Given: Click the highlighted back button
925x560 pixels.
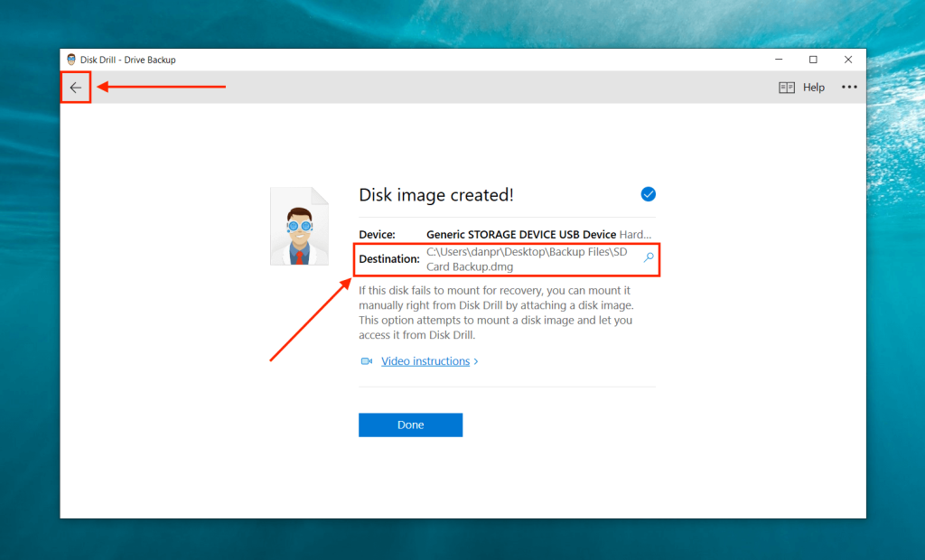Looking at the screenshot, I should pyautogui.click(x=76, y=87).
